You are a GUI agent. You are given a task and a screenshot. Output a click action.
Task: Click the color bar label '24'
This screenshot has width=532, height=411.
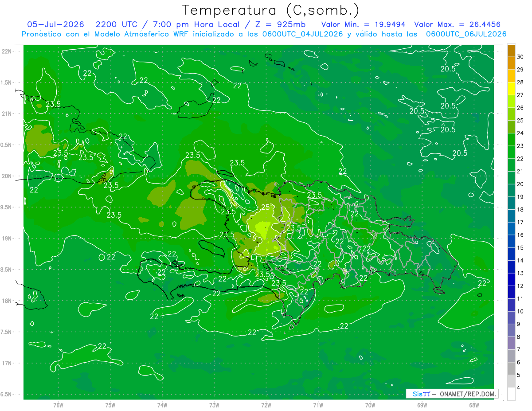tap(520, 133)
